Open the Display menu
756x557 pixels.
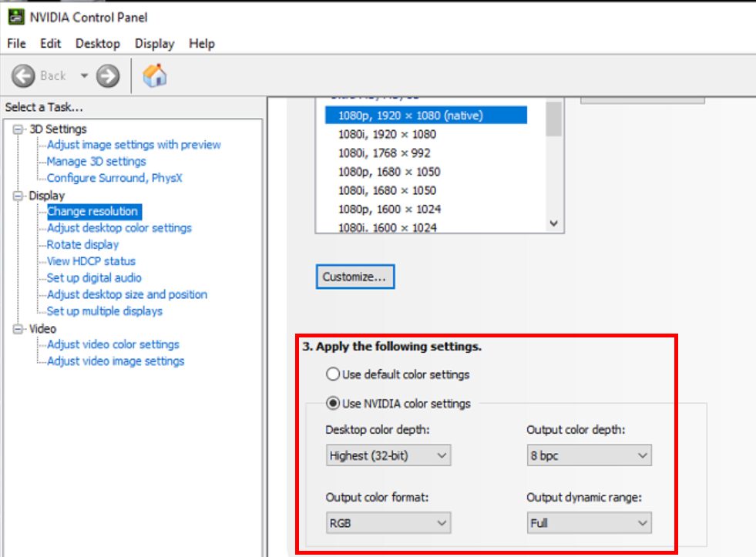pyautogui.click(x=154, y=43)
